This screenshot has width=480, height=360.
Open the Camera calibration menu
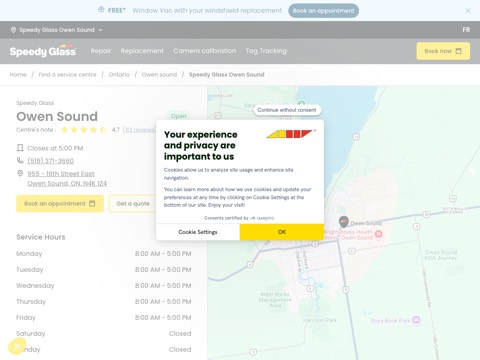(x=205, y=51)
